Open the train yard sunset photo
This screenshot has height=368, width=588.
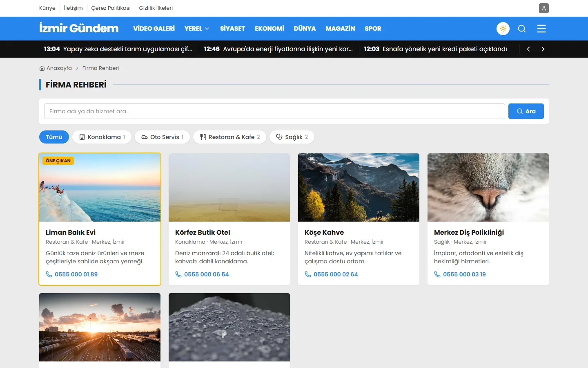coord(100,327)
